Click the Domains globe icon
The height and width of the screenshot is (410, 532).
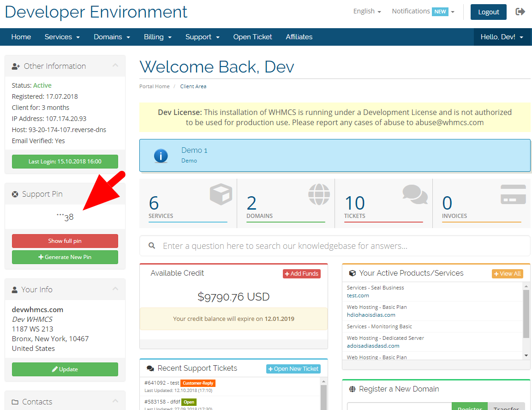(319, 194)
